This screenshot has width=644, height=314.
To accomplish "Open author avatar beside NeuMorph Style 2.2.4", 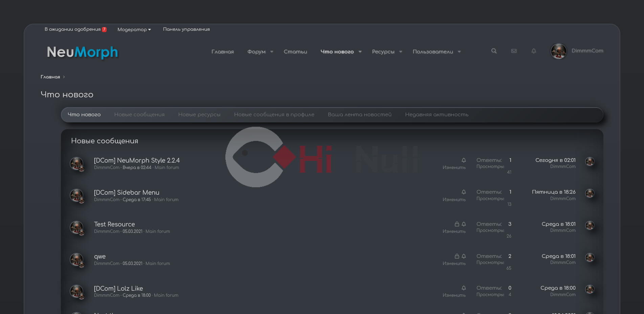I will (x=76, y=164).
